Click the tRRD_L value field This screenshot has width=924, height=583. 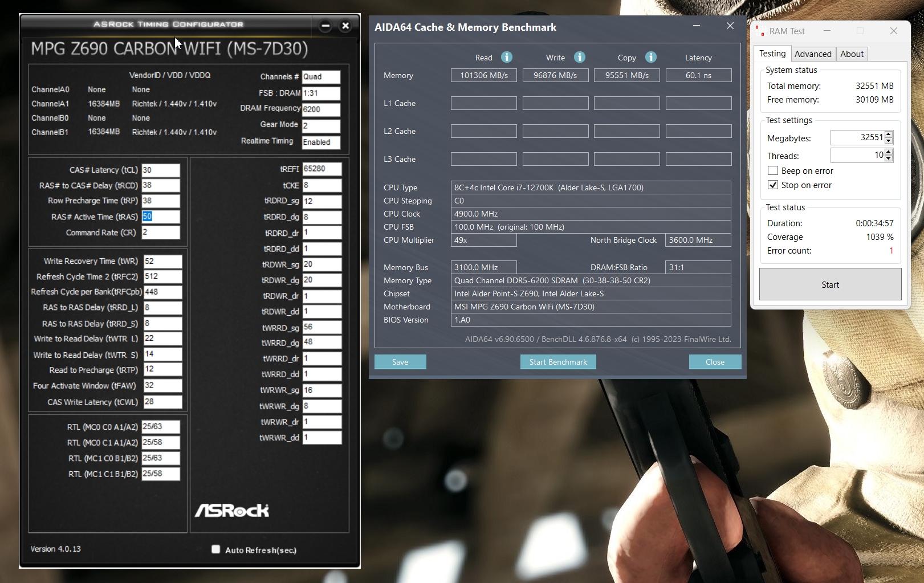(x=162, y=308)
